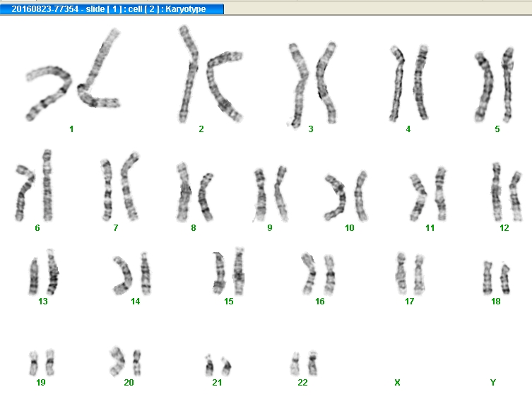Screen dimensions: 532x411
Task: Click the chromosome 18 pair image
Action: (x=497, y=278)
